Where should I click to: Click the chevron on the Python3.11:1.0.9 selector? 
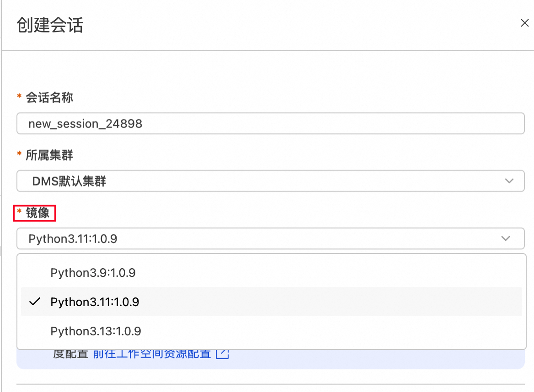coord(506,238)
